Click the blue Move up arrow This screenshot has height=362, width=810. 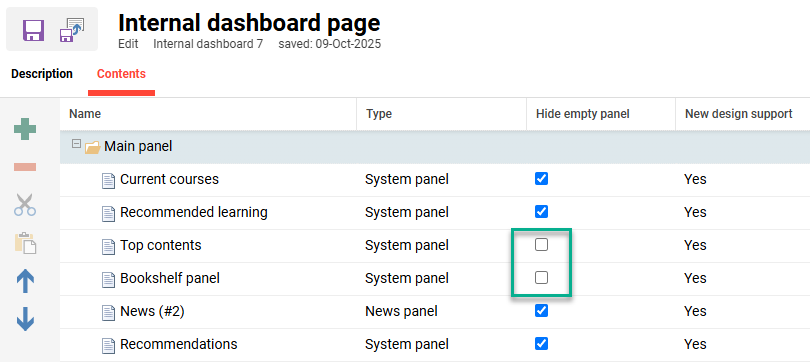(25, 282)
